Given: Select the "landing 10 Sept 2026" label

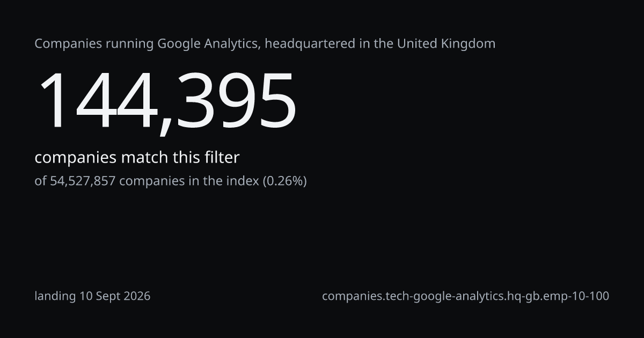Looking at the screenshot, I should 92,296.
